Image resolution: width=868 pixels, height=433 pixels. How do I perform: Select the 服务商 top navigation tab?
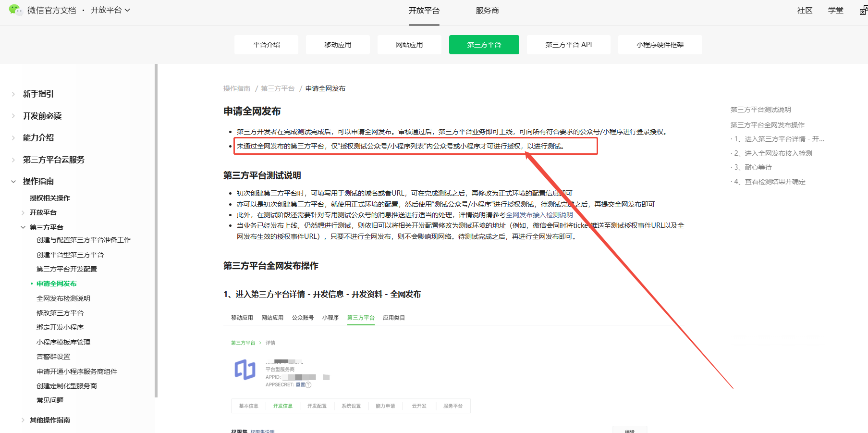pos(487,11)
